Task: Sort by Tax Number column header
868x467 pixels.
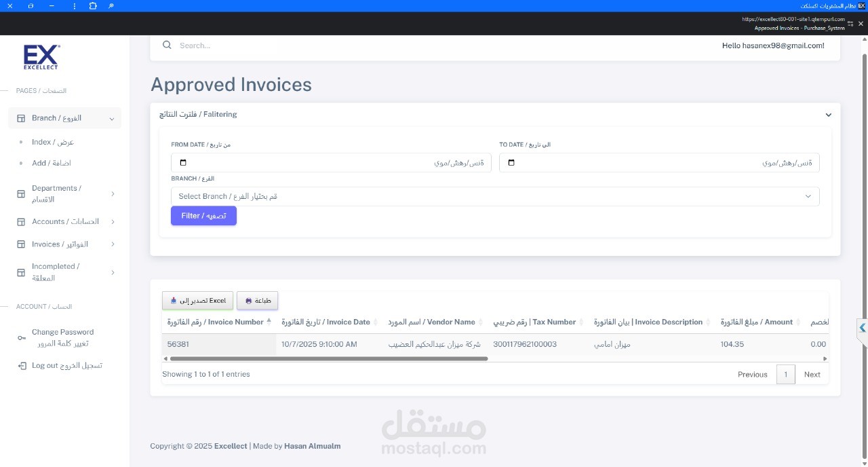Action: coord(538,322)
